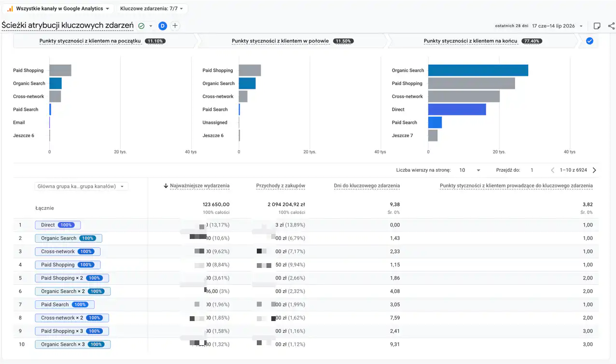
Task: Go to next page of table rows
Action: coord(594,170)
